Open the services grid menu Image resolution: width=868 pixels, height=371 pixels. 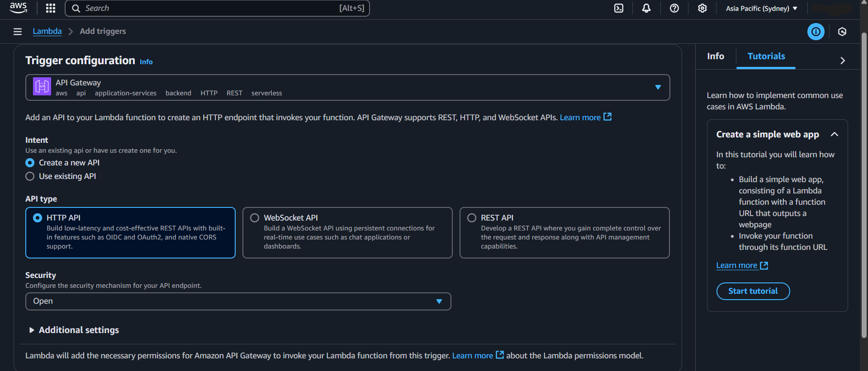pyautogui.click(x=51, y=8)
